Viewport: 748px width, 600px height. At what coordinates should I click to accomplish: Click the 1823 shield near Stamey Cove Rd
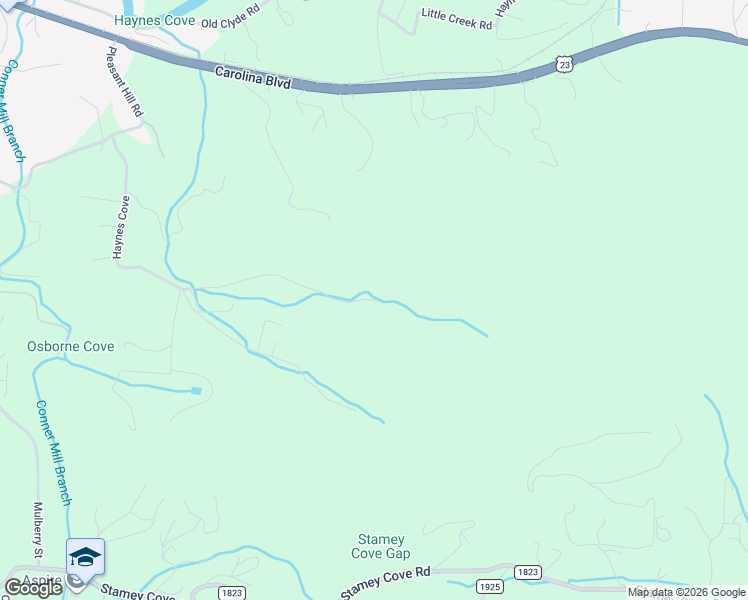pyautogui.click(x=528, y=572)
